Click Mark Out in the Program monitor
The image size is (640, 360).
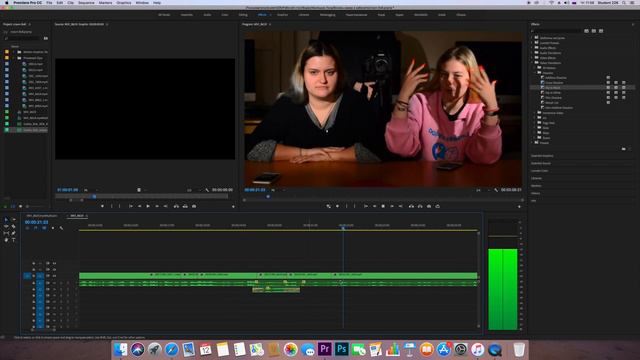coord(355,206)
